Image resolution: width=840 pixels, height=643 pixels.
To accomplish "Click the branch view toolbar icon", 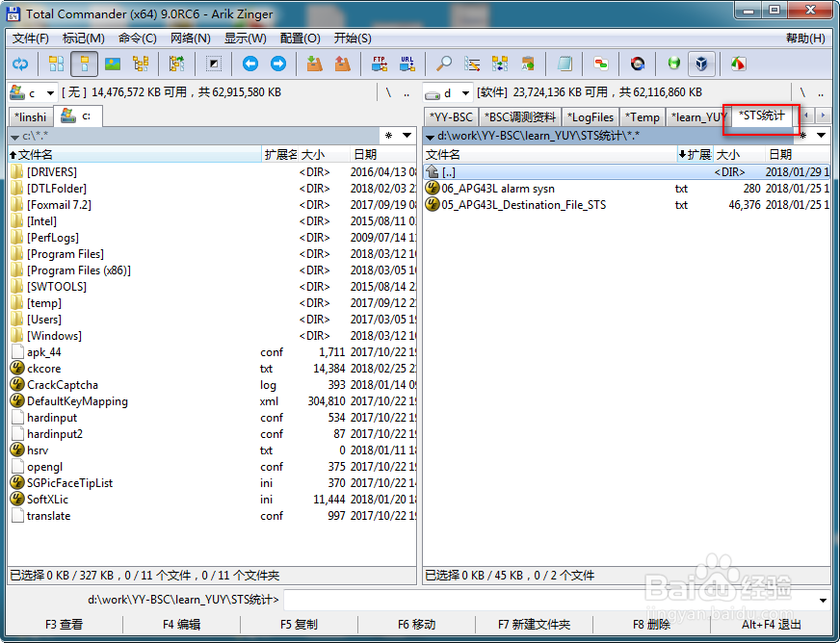I will pyautogui.click(x=176, y=64).
